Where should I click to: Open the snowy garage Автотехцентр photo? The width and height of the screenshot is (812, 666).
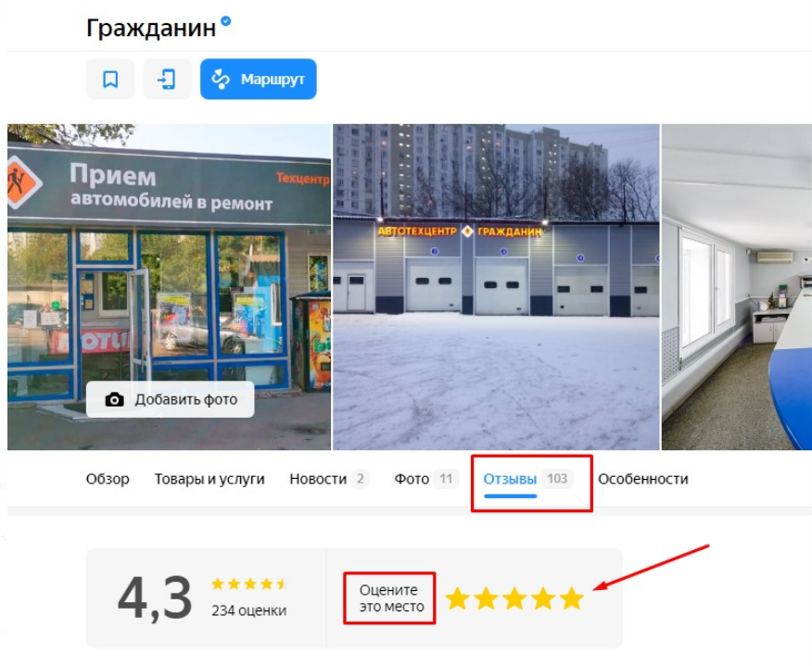coord(496,287)
